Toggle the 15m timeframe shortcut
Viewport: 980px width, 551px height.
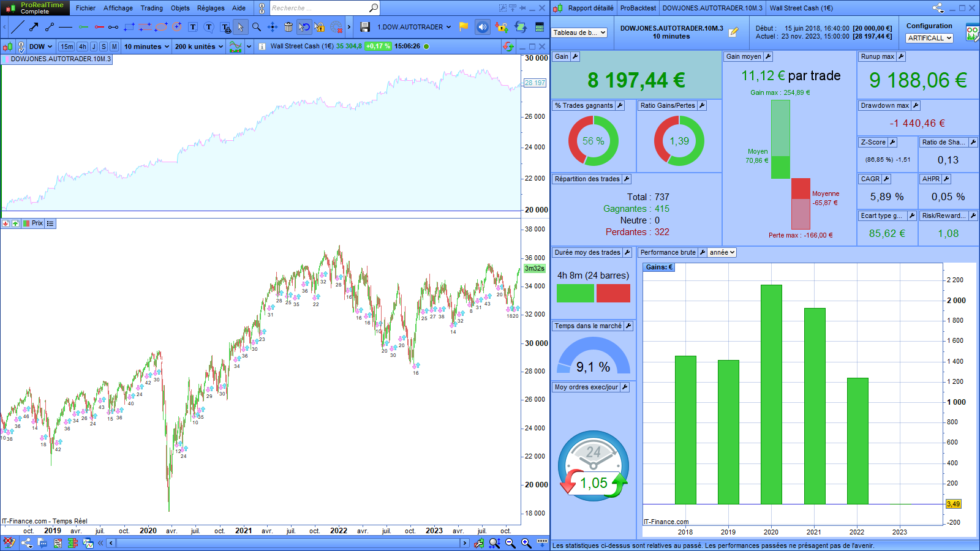pos(67,47)
